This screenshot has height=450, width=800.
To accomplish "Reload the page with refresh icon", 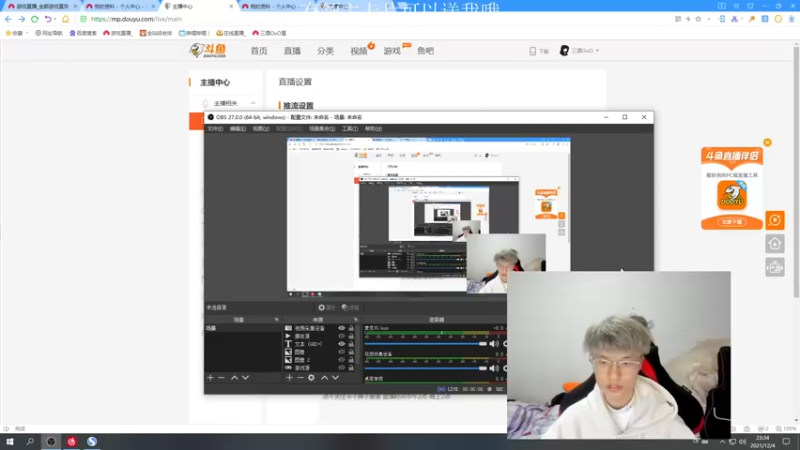I will tap(35, 19).
